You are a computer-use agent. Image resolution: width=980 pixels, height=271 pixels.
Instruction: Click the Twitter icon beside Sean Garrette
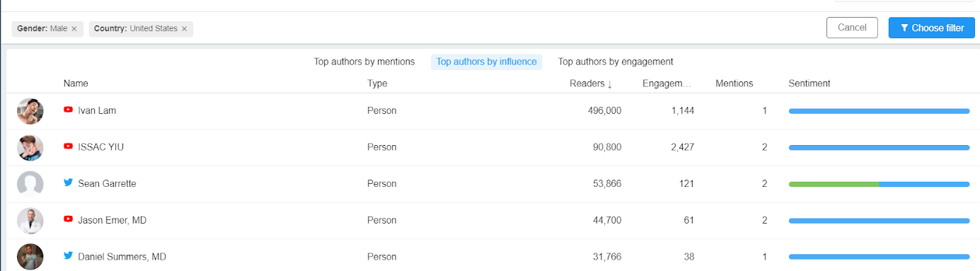point(69,183)
